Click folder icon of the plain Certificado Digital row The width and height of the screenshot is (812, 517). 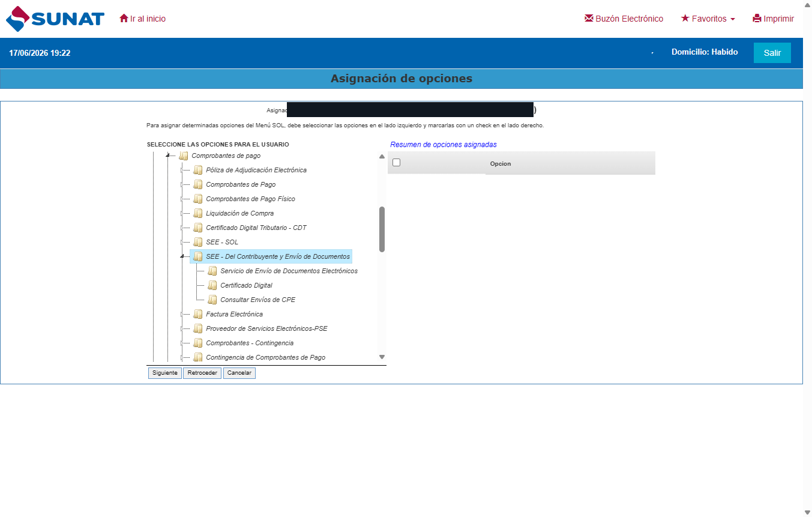pyautogui.click(x=212, y=285)
